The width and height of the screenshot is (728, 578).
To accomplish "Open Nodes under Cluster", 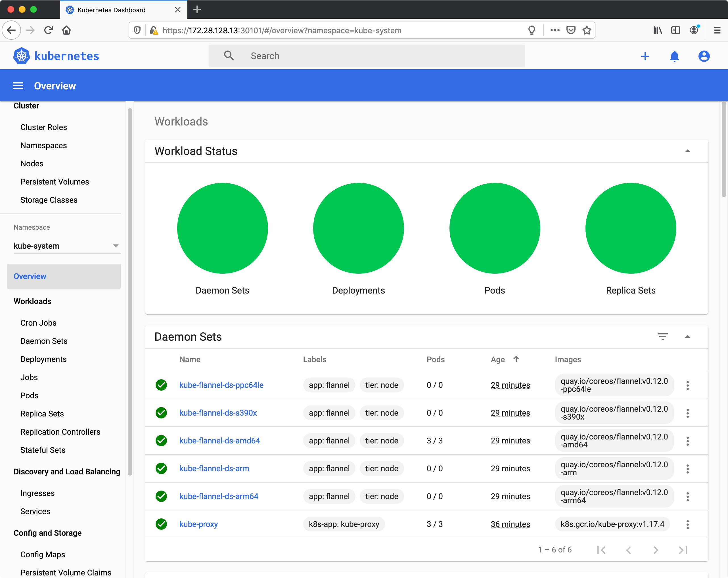I will click(32, 164).
